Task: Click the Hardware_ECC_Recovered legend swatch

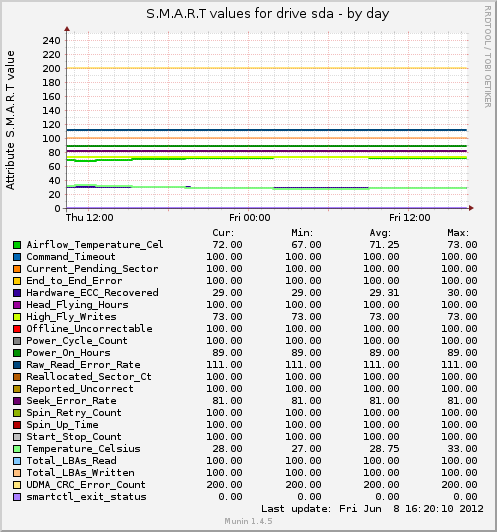Action: [17, 293]
